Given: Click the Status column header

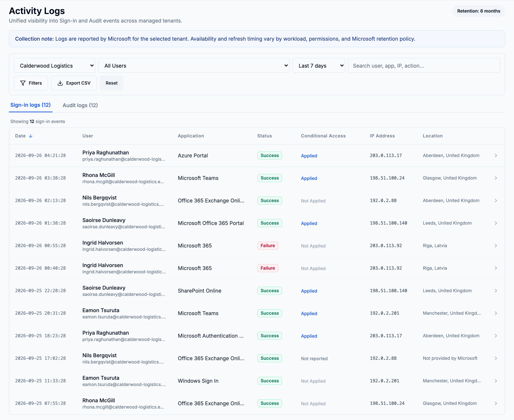Looking at the screenshot, I should pos(265,136).
